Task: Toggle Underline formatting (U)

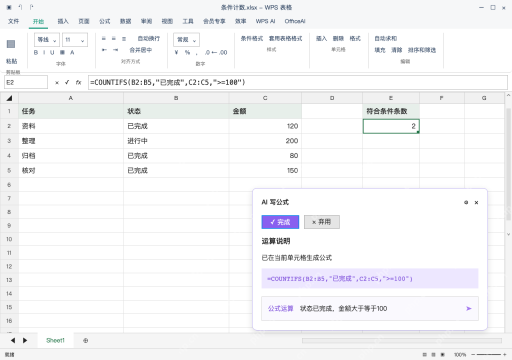Action: [x=52, y=52]
